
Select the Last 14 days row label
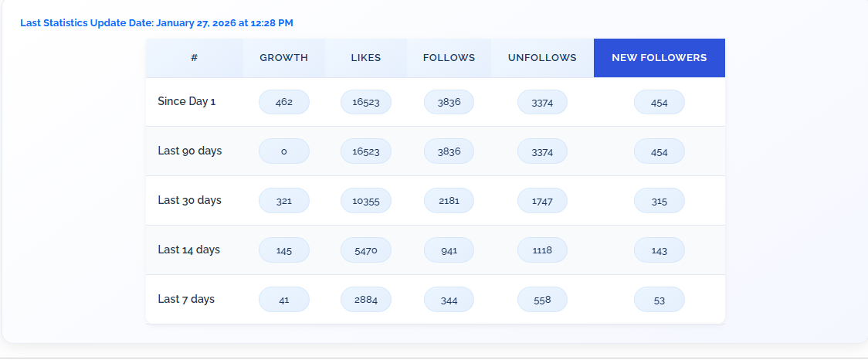[188, 250]
